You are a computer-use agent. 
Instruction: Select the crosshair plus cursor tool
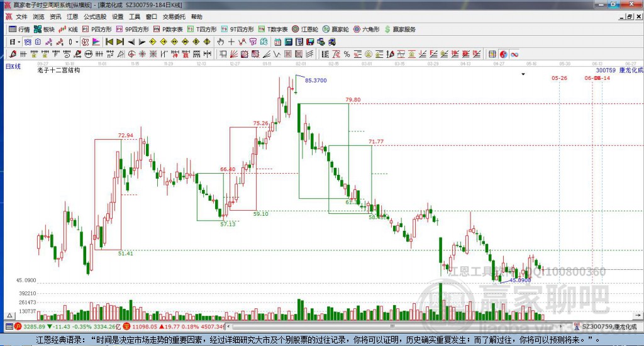(x=231, y=42)
